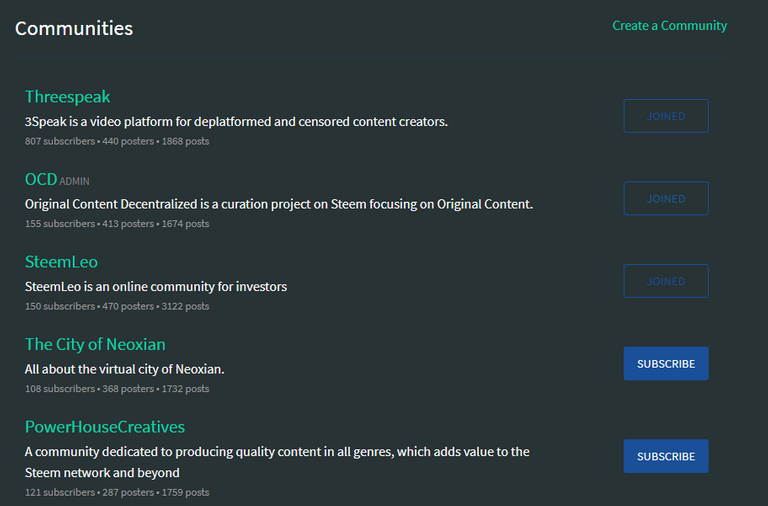Open the OCD community title
Screen dimensions: 768x506
tap(41, 180)
